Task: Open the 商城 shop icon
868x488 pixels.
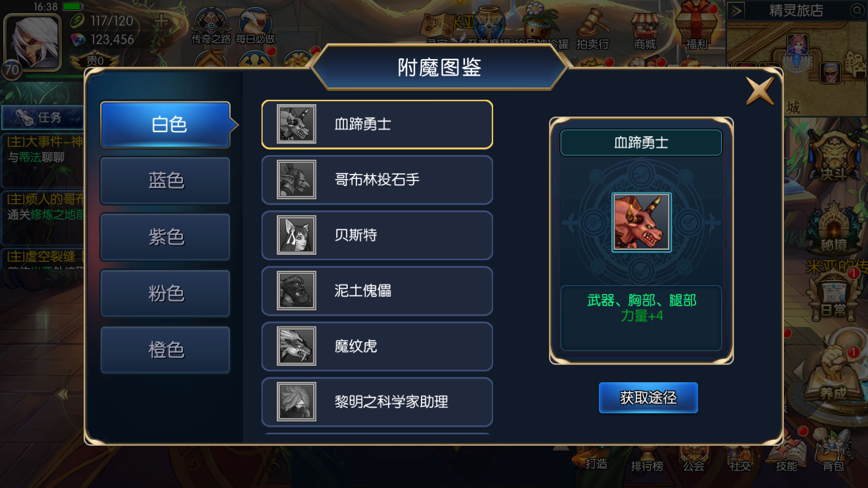Action: pyautogui.click(x=645, y=30)
